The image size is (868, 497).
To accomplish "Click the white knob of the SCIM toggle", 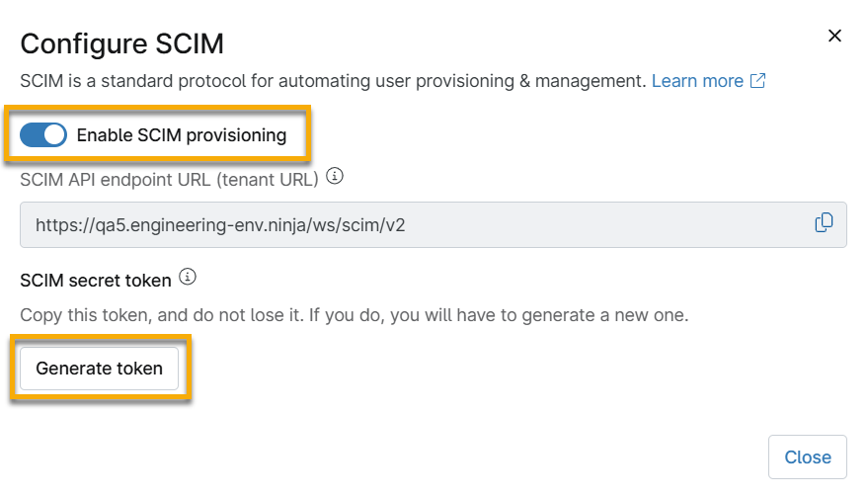I will pos(54,135).
